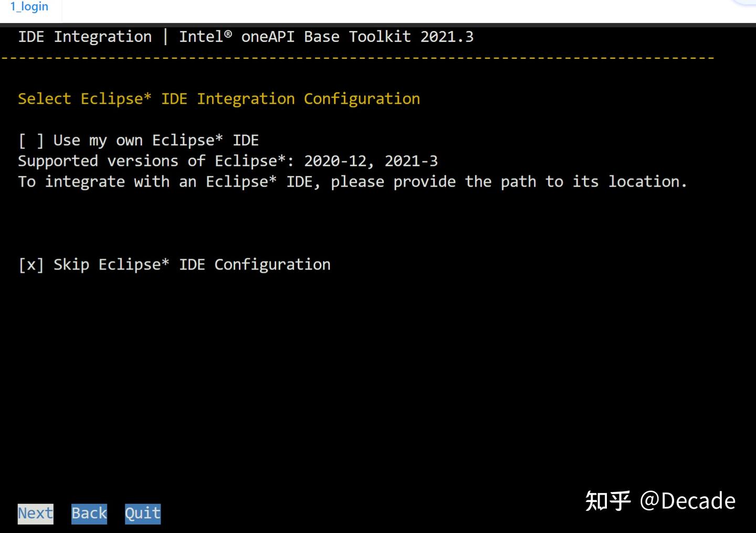Click the 'Skip Eclipse* IDE Configuration' label text
The image size is (756, 533).
tap(192, 265)
